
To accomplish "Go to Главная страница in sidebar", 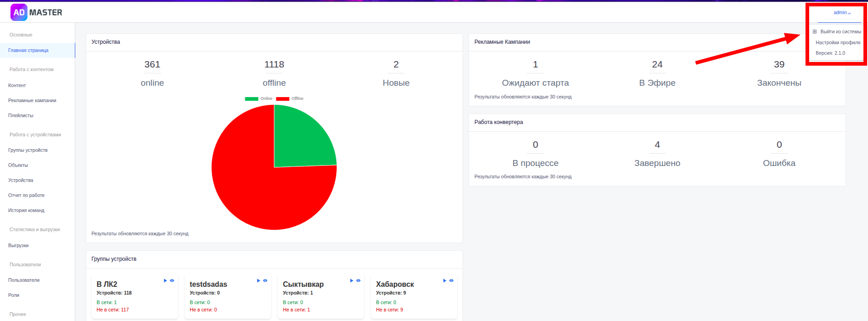I will pyautogui.click(x=37, y=50).
